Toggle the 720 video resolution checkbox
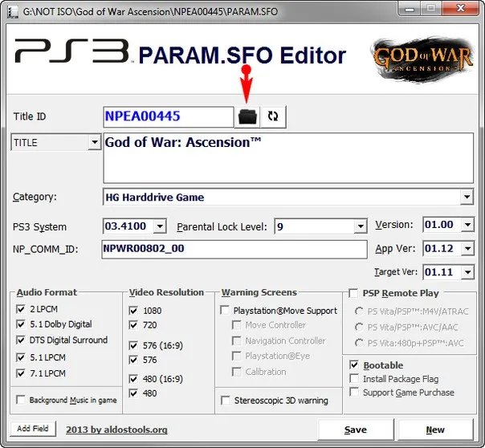 [x=133, y=325]
